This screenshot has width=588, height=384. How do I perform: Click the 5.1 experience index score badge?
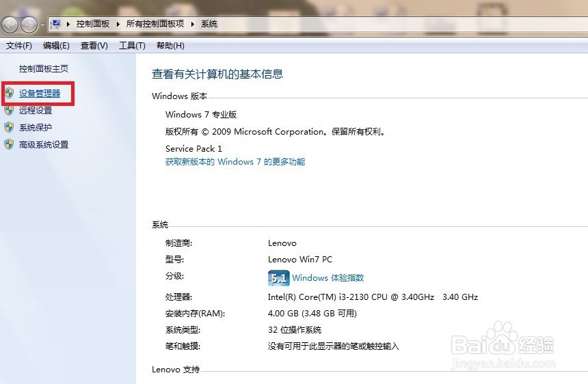[279, 278]
